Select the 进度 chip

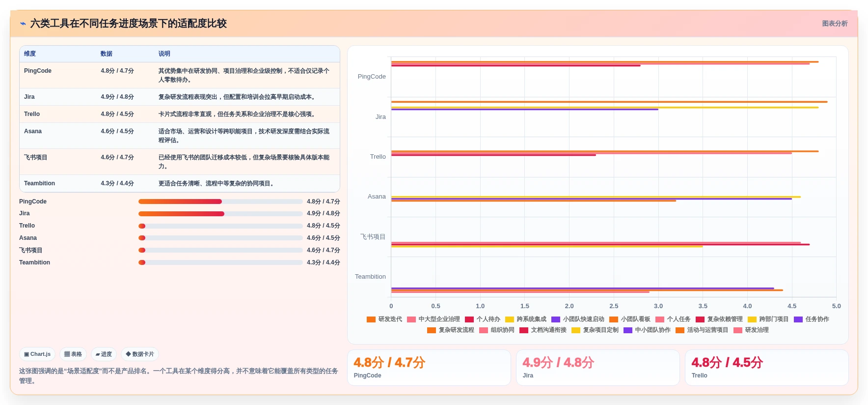point(104,354)
